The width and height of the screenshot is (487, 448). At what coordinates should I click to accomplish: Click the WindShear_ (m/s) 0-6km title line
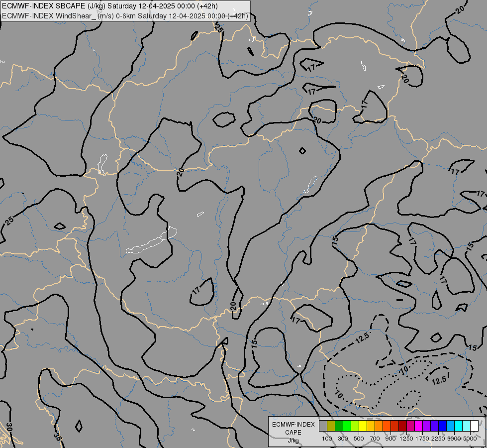coord(125,16)
